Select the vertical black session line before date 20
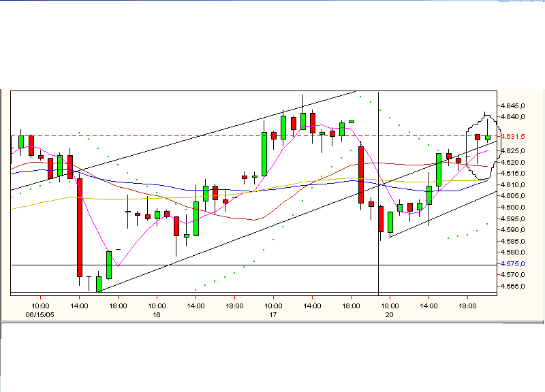This screenshot has width=545, height=392. pyautogui.click(x=378, y=193)
